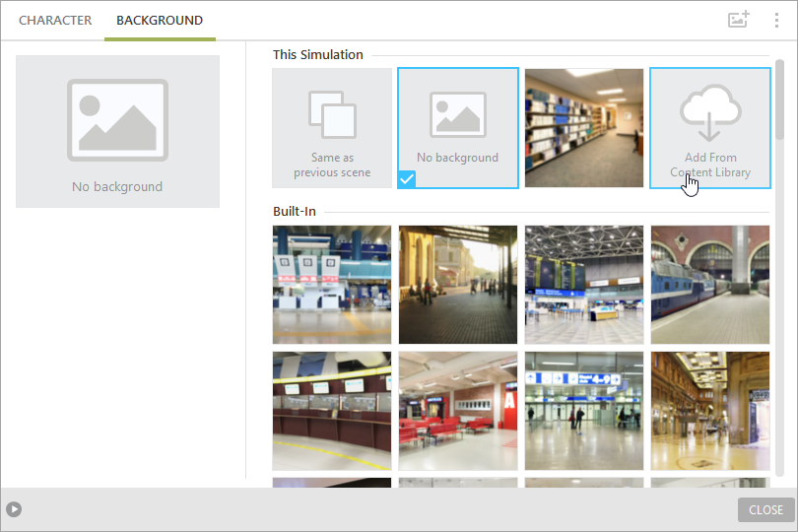
Task: Select Same as previous scene option
Action: 332,128
